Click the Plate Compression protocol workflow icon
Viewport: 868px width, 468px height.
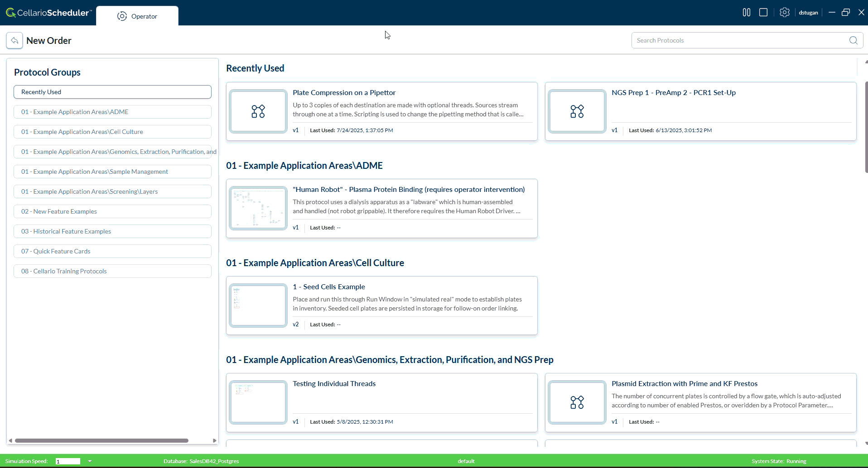258,111
